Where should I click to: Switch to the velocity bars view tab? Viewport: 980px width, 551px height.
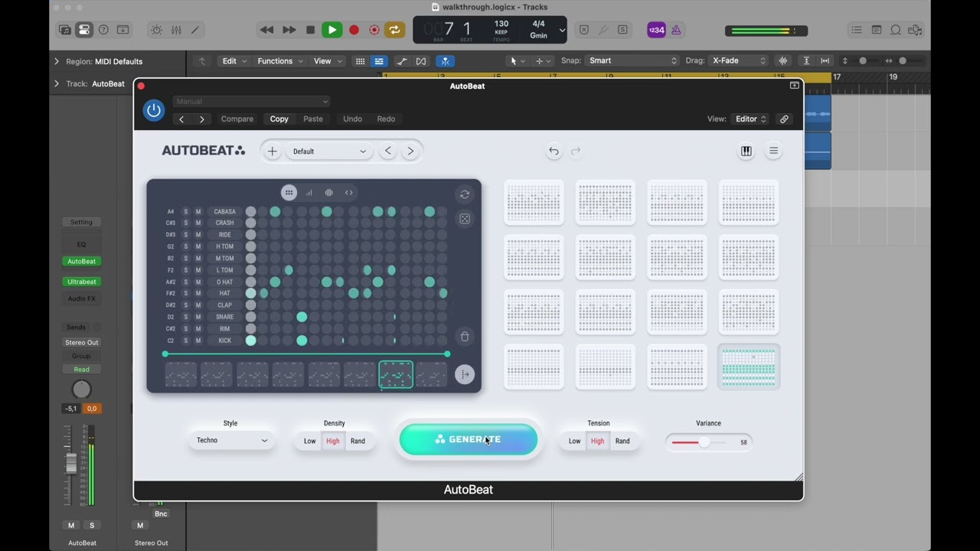(309, 193)
